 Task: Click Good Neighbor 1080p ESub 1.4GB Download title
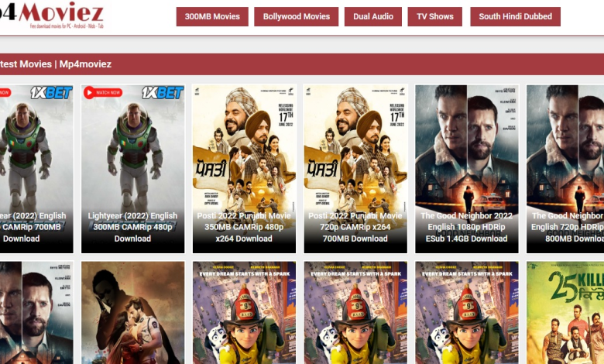pyautogui.click(x=466, y=227)
